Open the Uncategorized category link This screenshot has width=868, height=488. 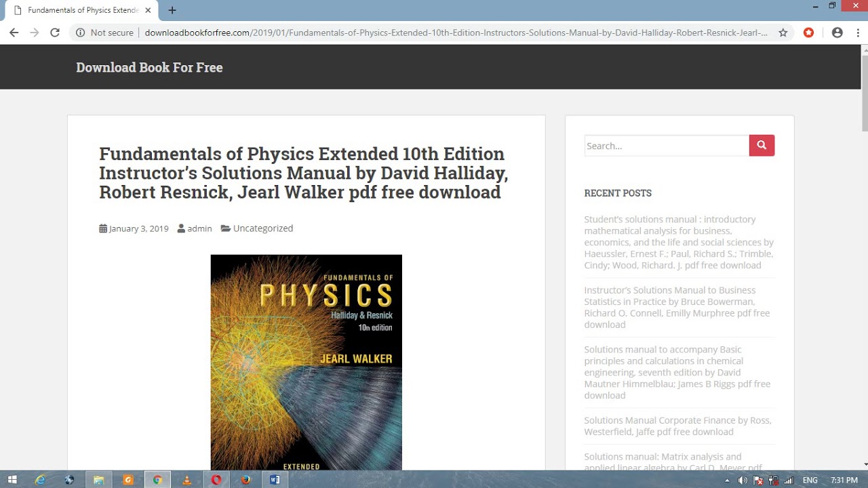pos(263,228)
